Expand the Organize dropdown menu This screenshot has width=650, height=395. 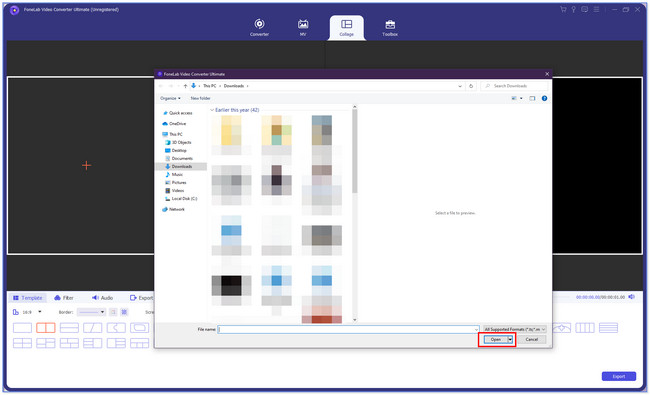(170, 98)
